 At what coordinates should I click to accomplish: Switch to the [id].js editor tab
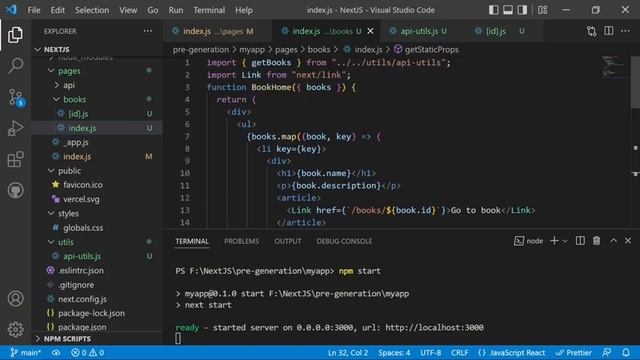point(501,31)
